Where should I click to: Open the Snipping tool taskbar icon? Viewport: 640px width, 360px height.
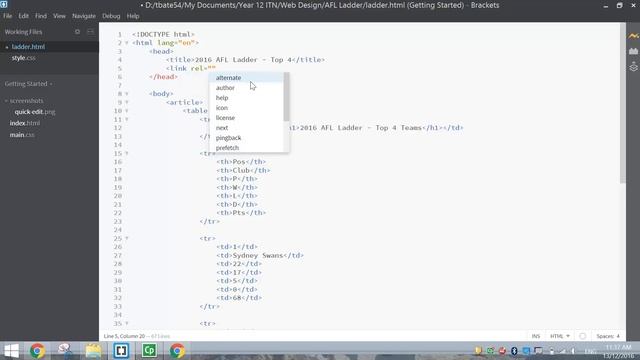[x=65, y=351]
